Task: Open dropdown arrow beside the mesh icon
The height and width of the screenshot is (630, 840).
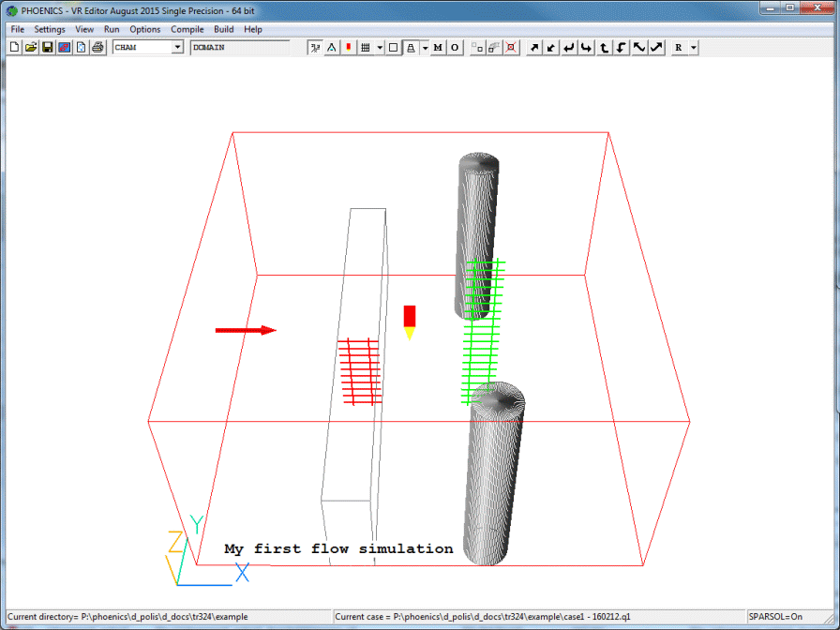Action: tap(380, 47)
